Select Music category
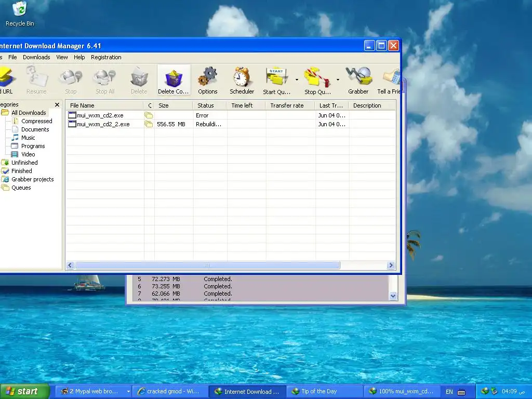 point(28,138)
